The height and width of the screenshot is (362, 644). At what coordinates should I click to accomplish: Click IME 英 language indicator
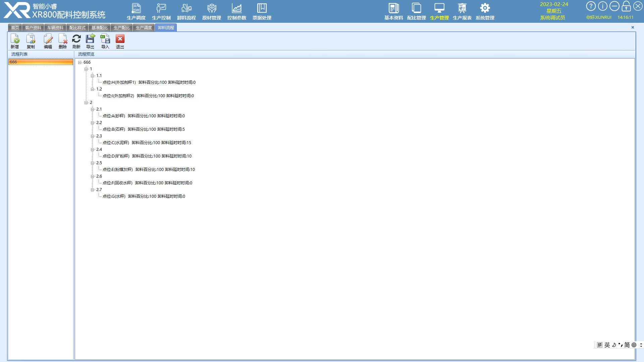[x=607, y=345]
